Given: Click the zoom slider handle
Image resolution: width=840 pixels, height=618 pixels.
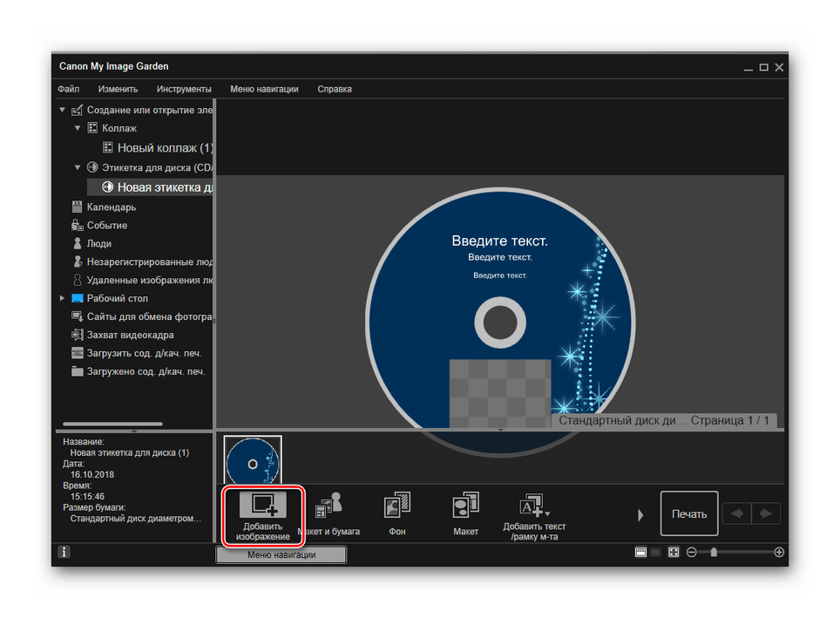Looking at the screenshot, I should [x=715, y=552].
